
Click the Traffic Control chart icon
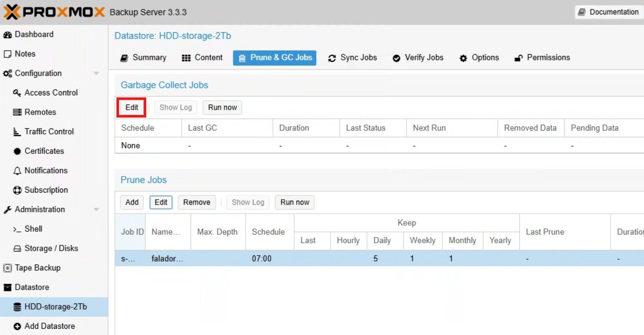pyautogui.click(x=17, y=132)
